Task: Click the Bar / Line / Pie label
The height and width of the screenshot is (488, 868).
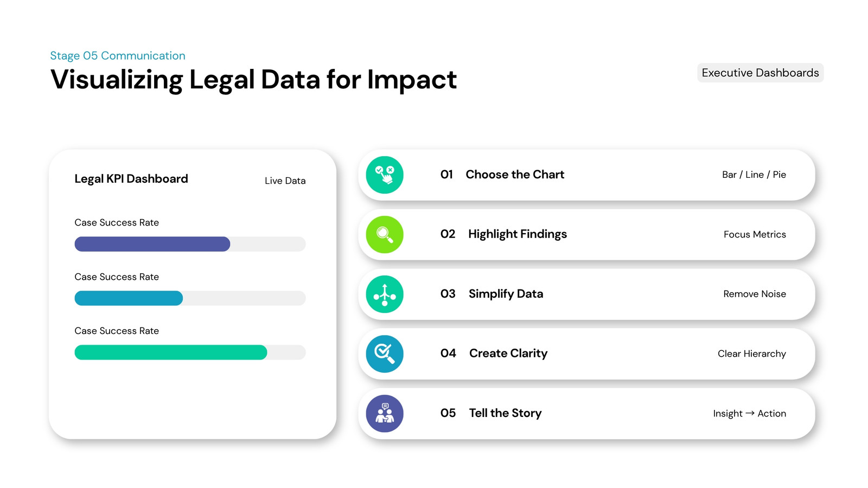Action: [x=754, y=175]
